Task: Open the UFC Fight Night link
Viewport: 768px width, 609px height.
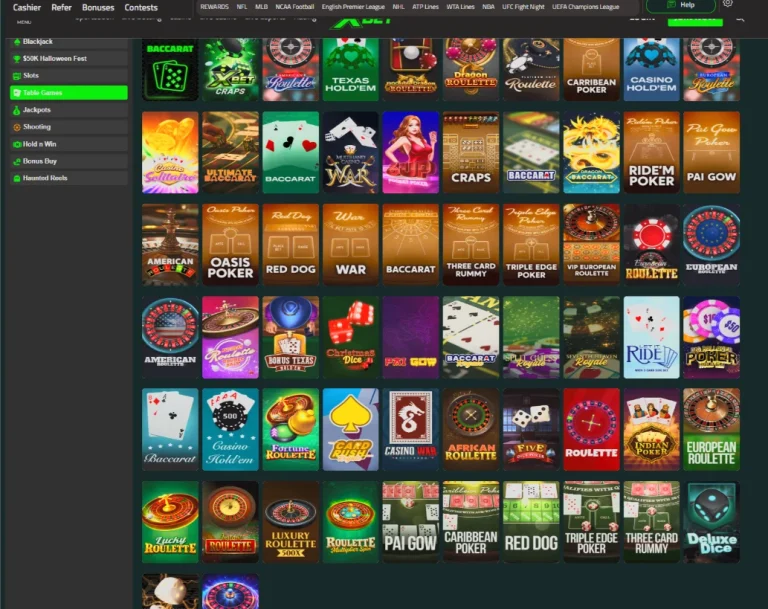Action: click(x=523, y=7)
